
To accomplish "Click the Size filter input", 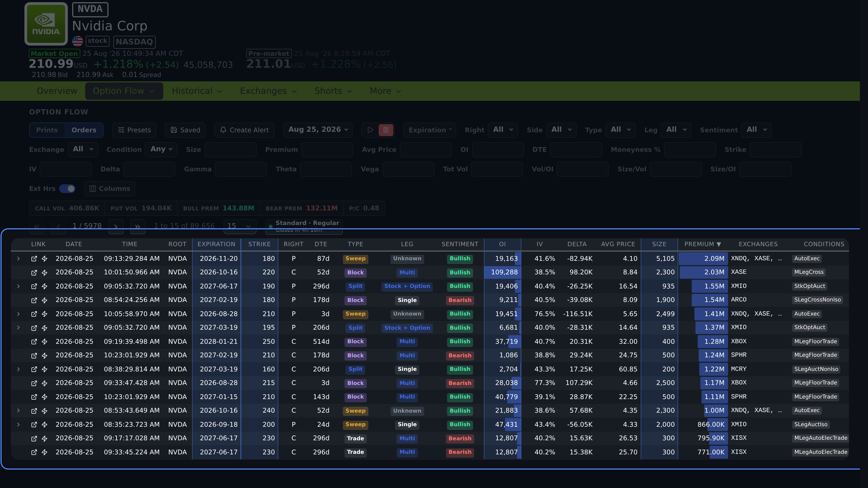I will coord(231,150).
